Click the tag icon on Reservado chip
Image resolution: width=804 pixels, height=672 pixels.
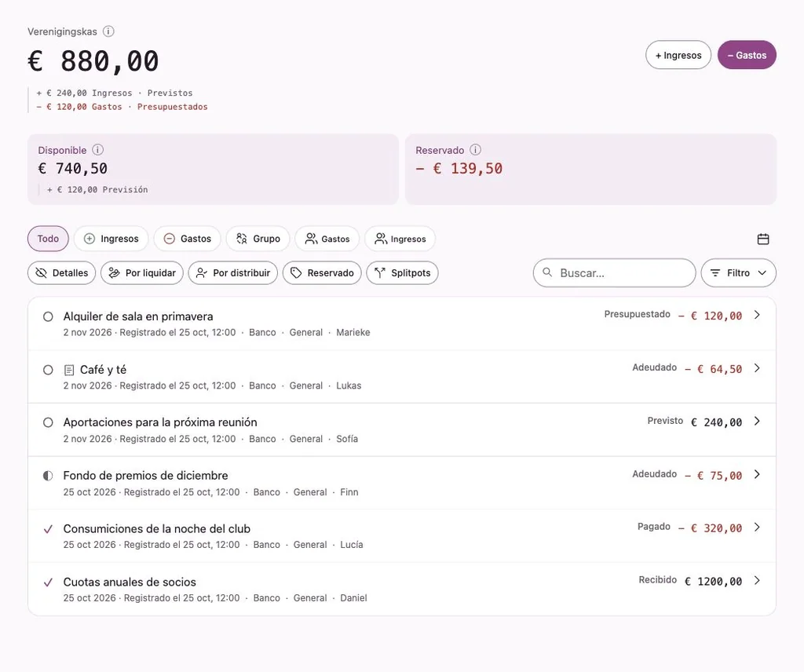pyautogui.click(x=296, y=272)
